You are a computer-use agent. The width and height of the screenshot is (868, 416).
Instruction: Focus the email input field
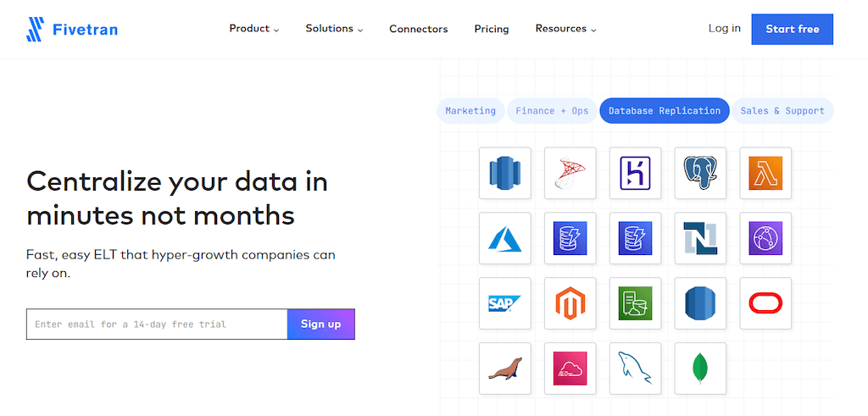[157, 324]
